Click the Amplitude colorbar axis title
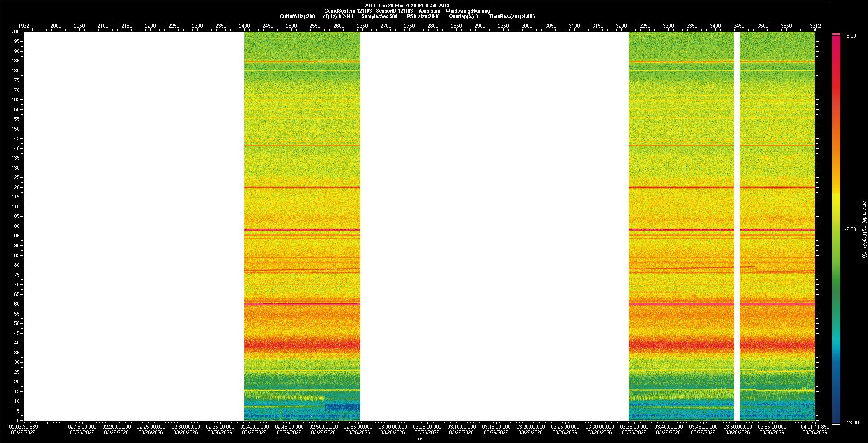Image resolution: width=868 pixels, height=443 pixels. [x=864, y=229]
